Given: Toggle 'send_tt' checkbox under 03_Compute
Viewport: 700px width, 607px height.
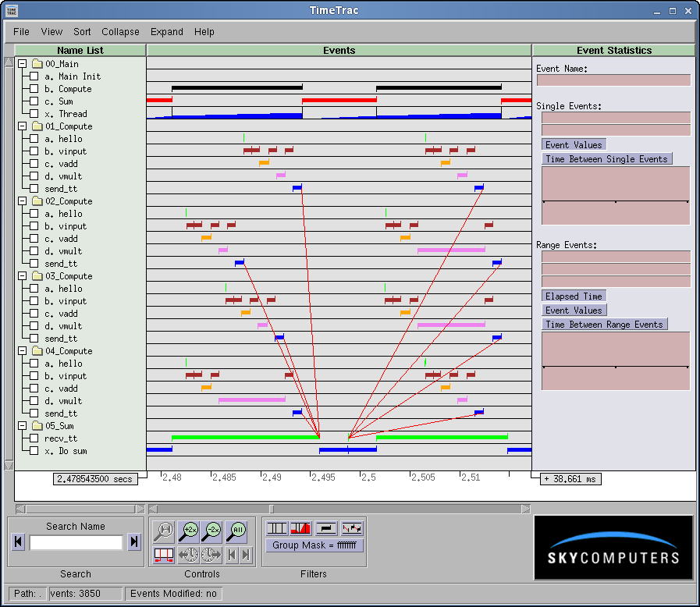Looking at the screenshot, I should [34, 339].
